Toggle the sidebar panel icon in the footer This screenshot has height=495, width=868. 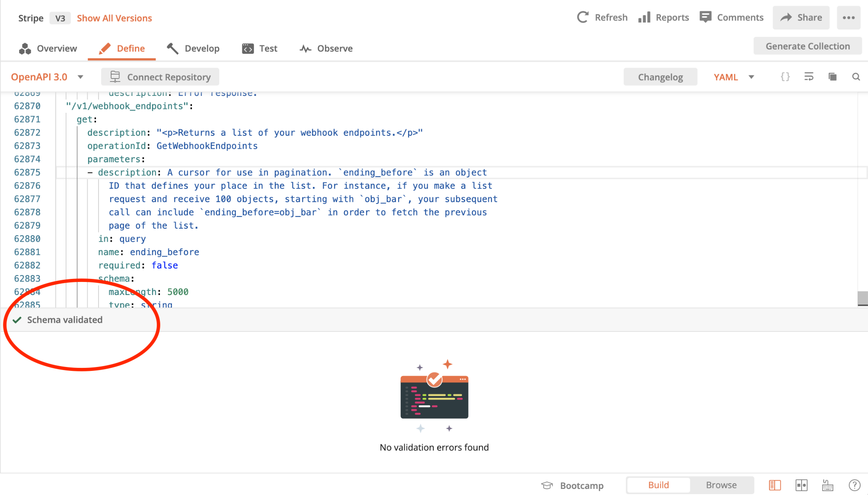(x=775, y=485)
